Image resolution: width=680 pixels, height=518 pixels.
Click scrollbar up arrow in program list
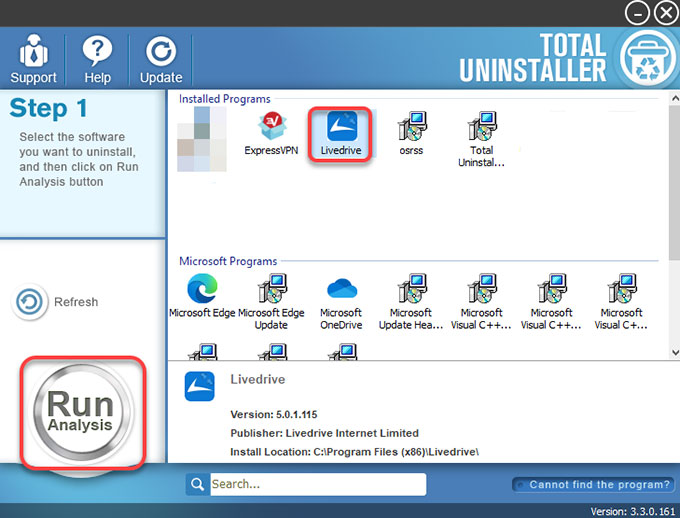coord(675,98)
